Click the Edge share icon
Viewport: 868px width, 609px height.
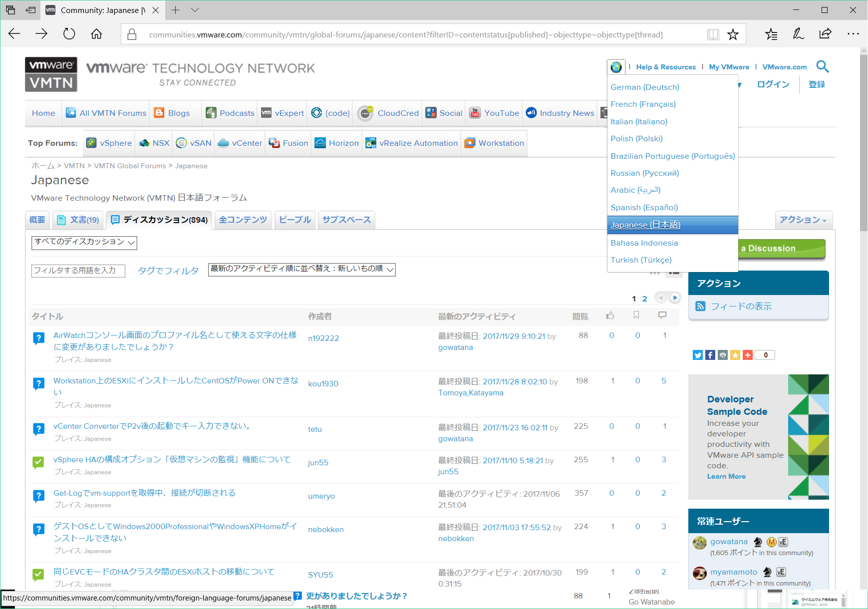pyautogui.click(x=825, y=34)
